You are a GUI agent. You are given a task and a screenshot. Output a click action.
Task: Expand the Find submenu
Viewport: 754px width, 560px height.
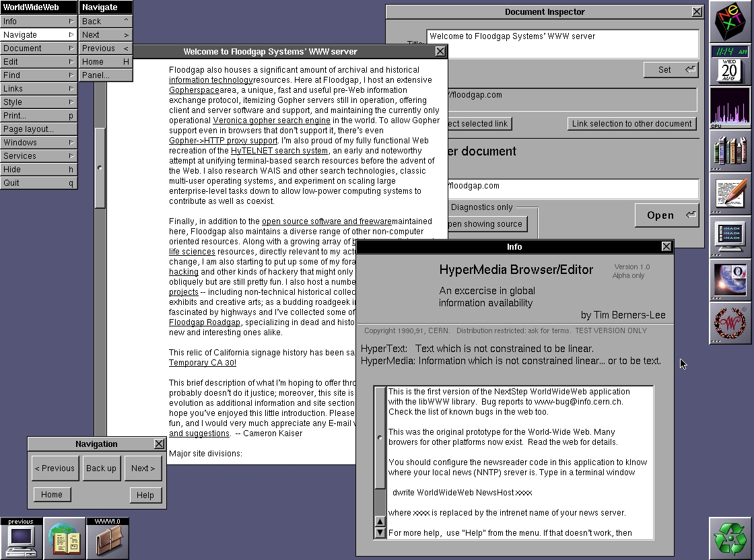point(38,75)
